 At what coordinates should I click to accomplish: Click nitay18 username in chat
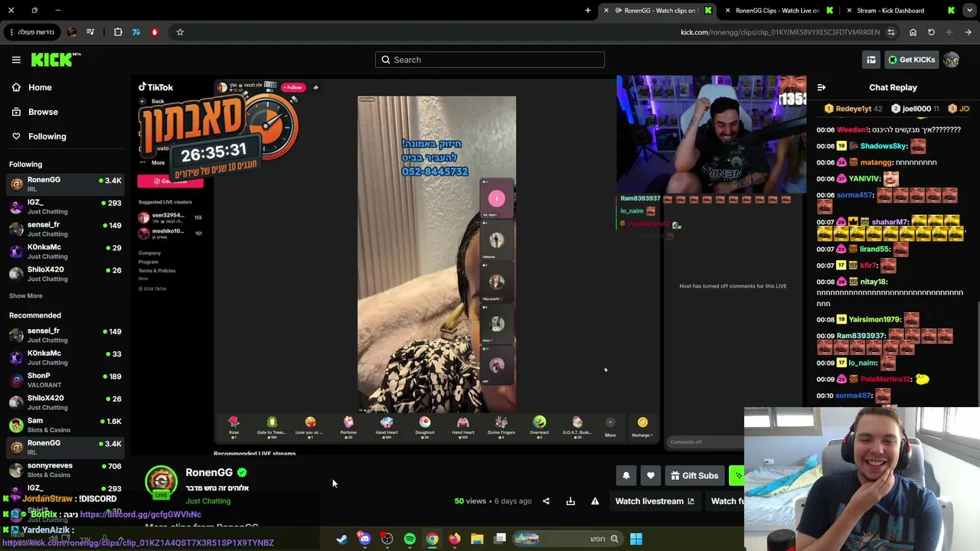point(874,282)
